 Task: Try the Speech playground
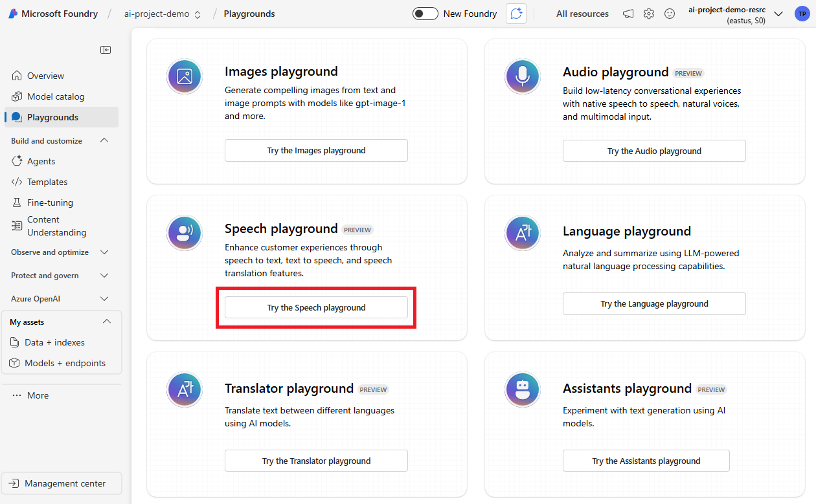click(x=316, y=307)
